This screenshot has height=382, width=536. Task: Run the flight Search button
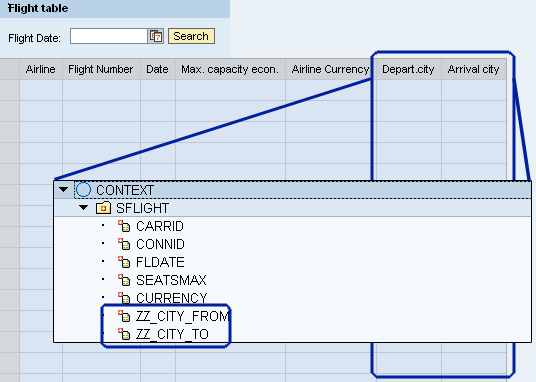[x=191, y=36]
